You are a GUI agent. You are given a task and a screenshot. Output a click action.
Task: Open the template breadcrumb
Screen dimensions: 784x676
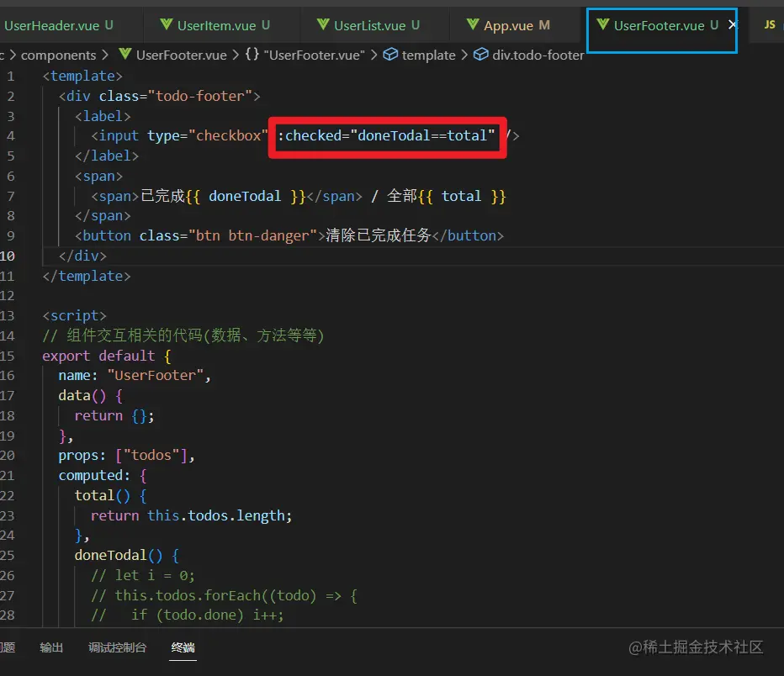(428, 55)
